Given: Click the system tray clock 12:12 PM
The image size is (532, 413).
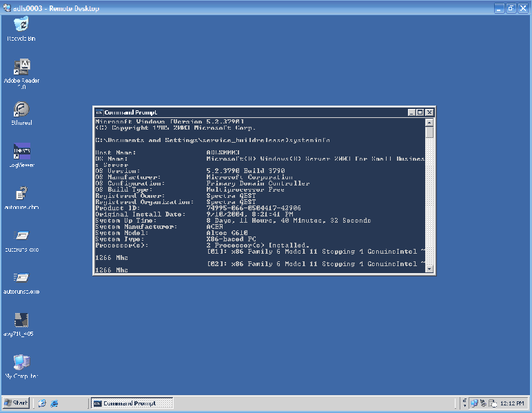Looking at the screenshot, I should point(512,403).
